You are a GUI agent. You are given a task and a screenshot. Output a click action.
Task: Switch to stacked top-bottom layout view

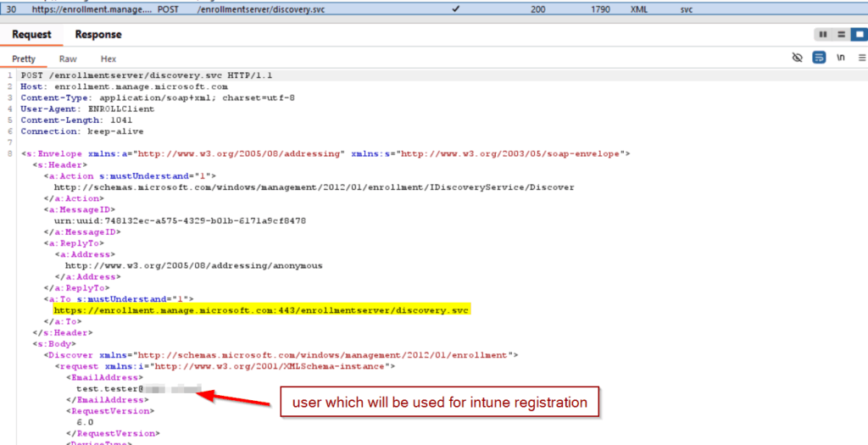coord(841,35)
